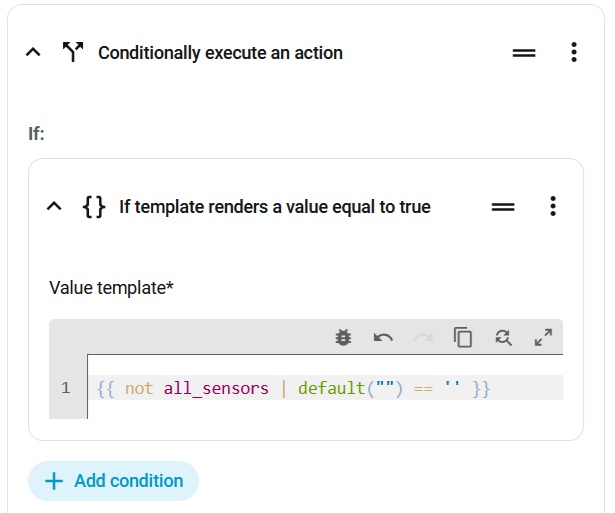This screenshot has width=615, height=513.
Task: Click the 'Conditionally execute an action' title text
Action: [220, 53]
